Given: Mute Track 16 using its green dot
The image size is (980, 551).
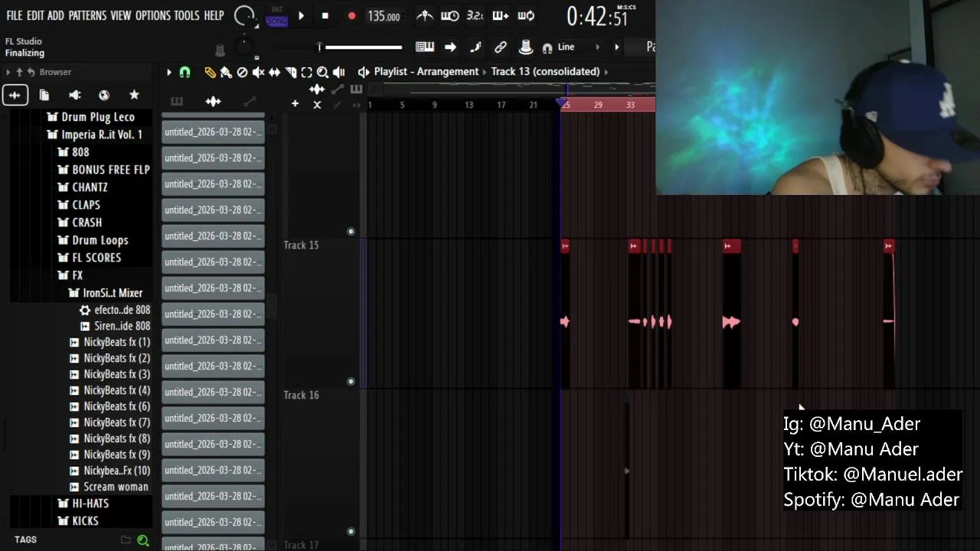Looking at the screenshot, I should tap(351, 531).
